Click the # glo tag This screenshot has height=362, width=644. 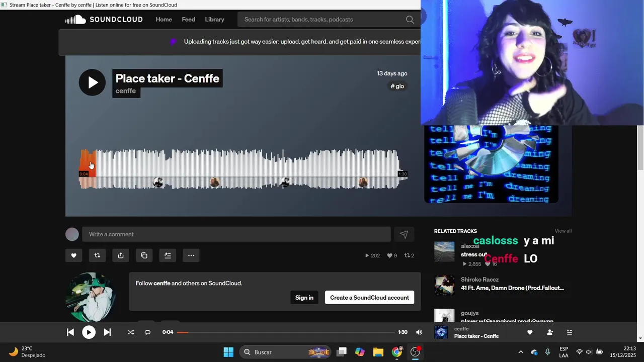(x=397, y=86)
